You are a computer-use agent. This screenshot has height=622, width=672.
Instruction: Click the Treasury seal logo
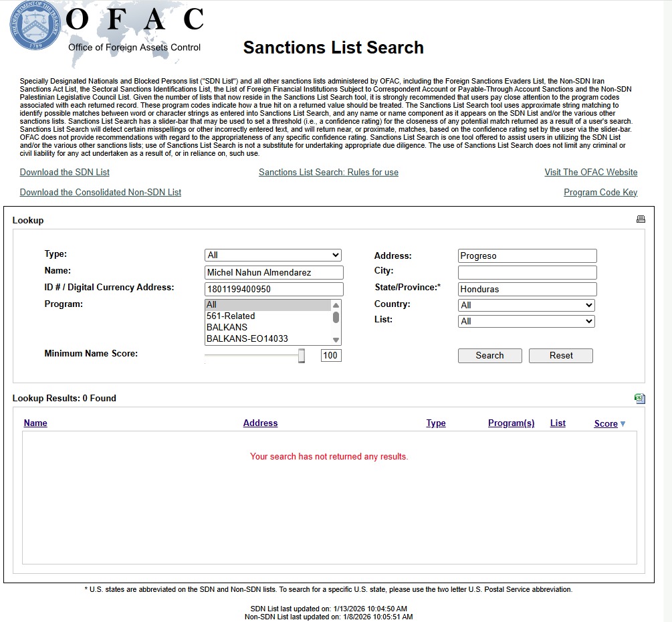coord(35,26)
